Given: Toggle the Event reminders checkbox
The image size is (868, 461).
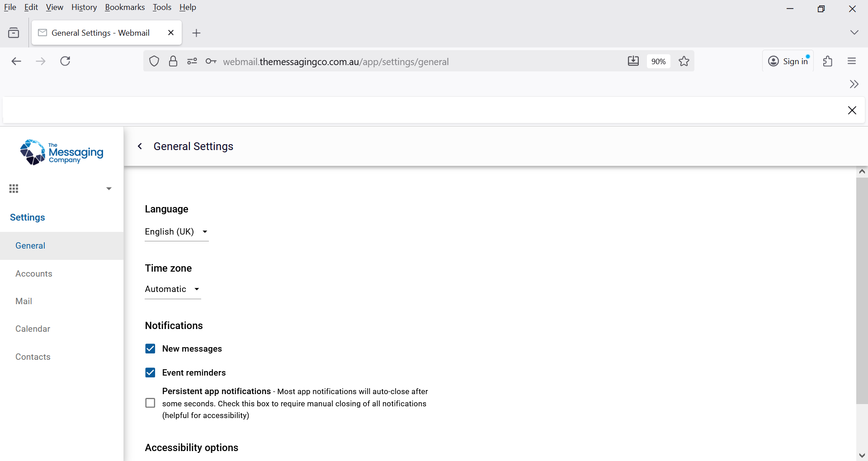Looking at the screenshot, I should click(x=150, y=372).
